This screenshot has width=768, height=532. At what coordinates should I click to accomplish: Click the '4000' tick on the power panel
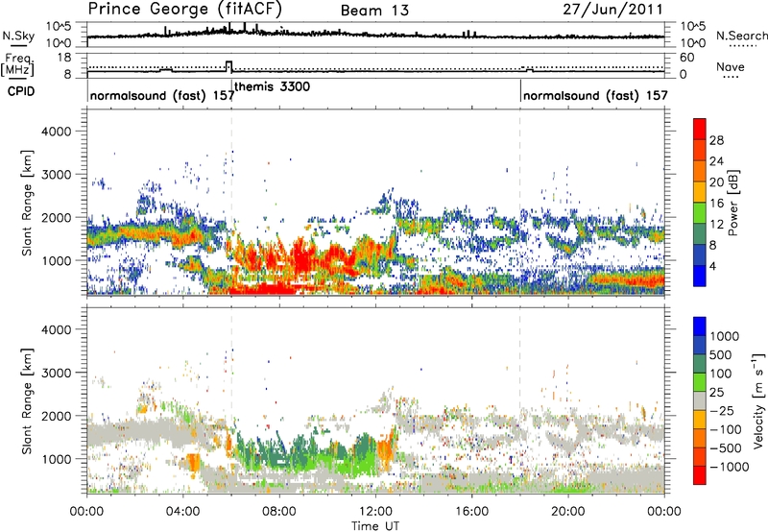click(x=56, y=132)
